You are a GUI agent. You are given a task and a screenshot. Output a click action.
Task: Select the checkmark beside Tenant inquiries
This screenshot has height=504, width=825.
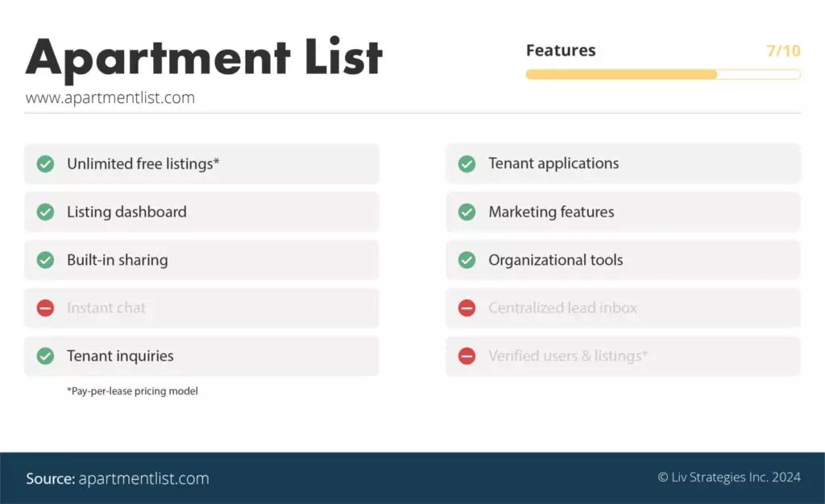46,356
